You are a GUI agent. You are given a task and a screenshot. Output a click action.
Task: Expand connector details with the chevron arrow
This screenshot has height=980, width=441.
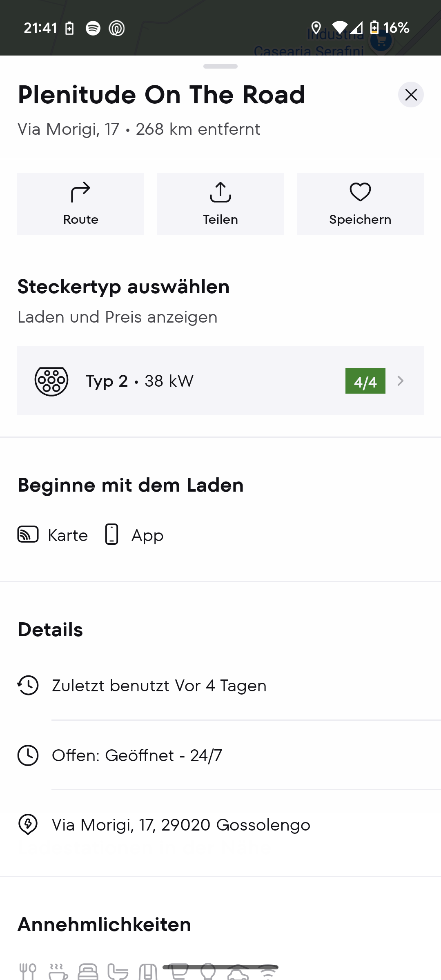click(401, 381)
